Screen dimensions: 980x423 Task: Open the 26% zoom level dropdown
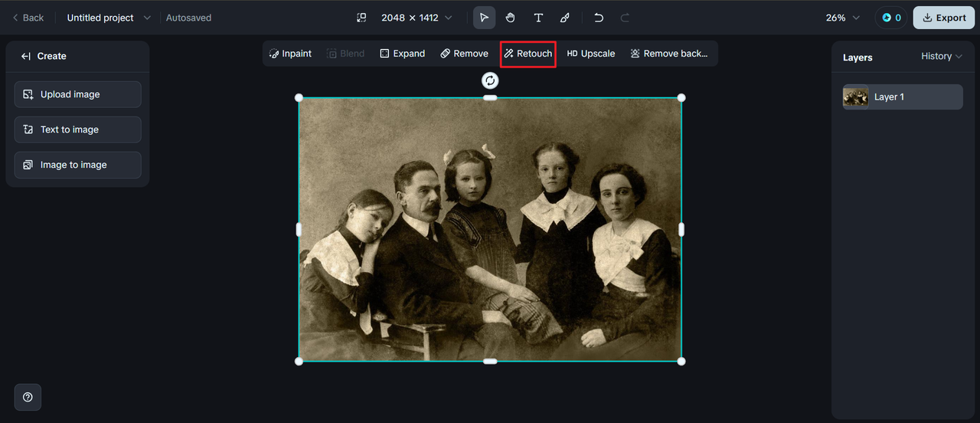pyautogui.click(x=842, y=18)
